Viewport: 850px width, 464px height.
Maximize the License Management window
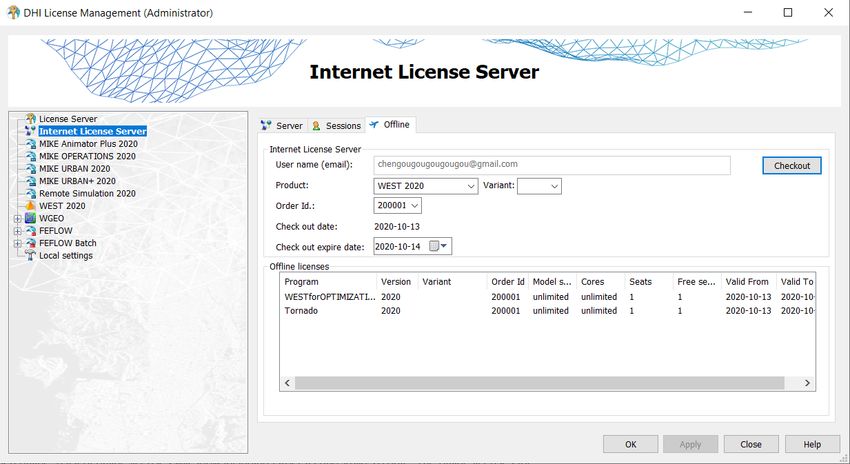[788, 12]
